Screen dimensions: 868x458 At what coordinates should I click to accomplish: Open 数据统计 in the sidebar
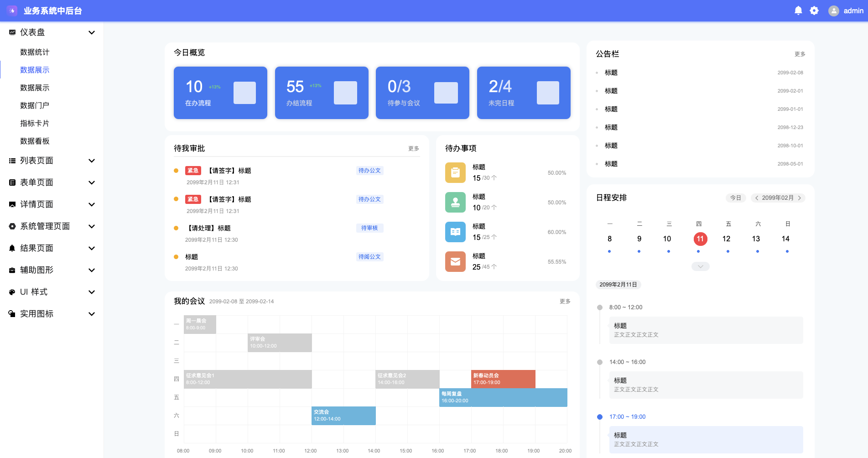pyautogui.click(x=35, y=52)
